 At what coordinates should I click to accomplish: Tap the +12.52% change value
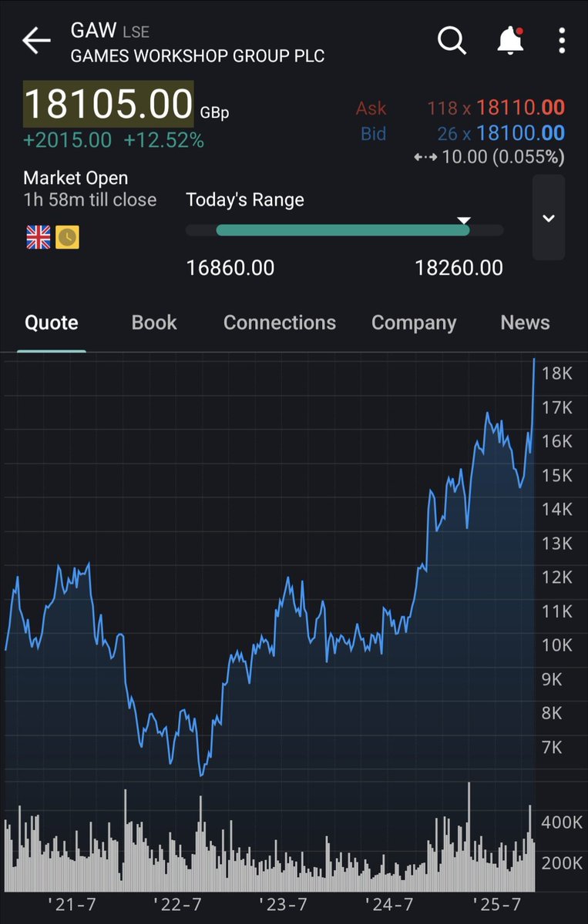click(164, 141)
